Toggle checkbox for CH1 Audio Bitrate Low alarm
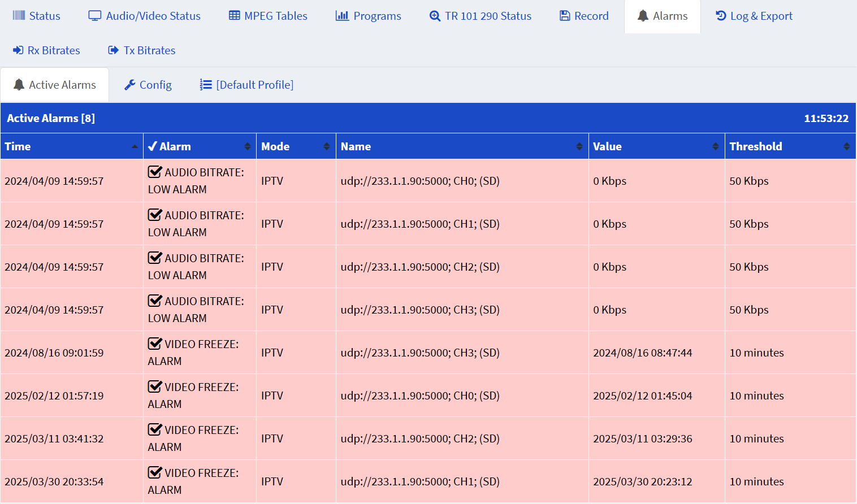Viewport: 857px width, 504px height. [155, 215]
